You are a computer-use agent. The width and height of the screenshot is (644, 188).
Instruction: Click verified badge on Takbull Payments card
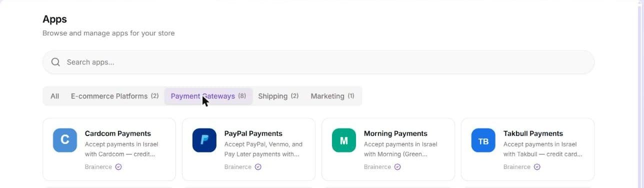(537, 167)
